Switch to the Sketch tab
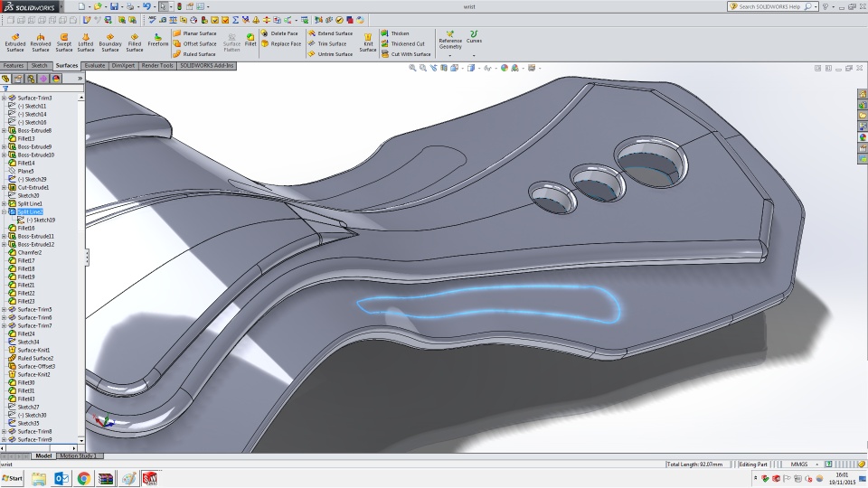The height and width of the screenshot is (488, 868). click(40, 66)
